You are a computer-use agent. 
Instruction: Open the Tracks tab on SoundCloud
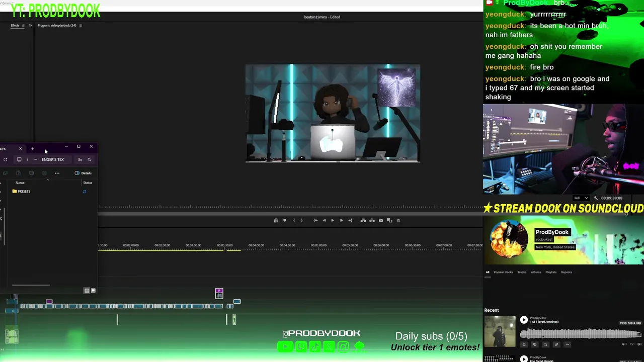[522, 272]
